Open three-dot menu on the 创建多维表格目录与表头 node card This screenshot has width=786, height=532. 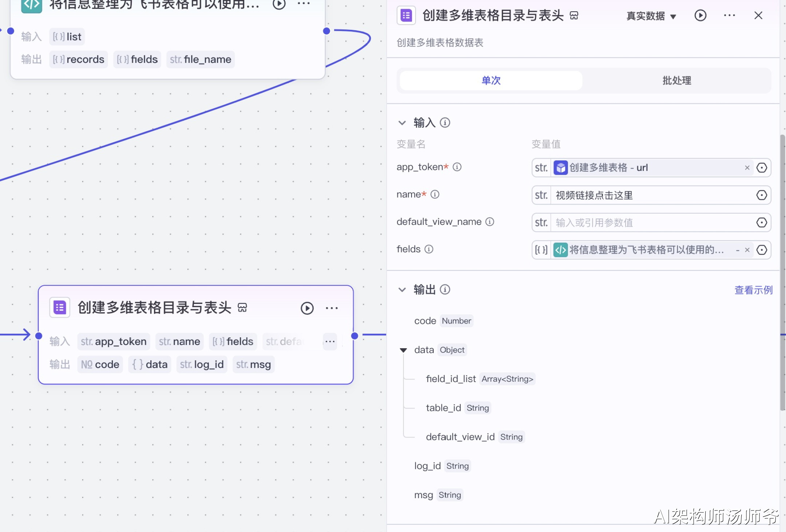pyautogui.click(x=332, y=308)
